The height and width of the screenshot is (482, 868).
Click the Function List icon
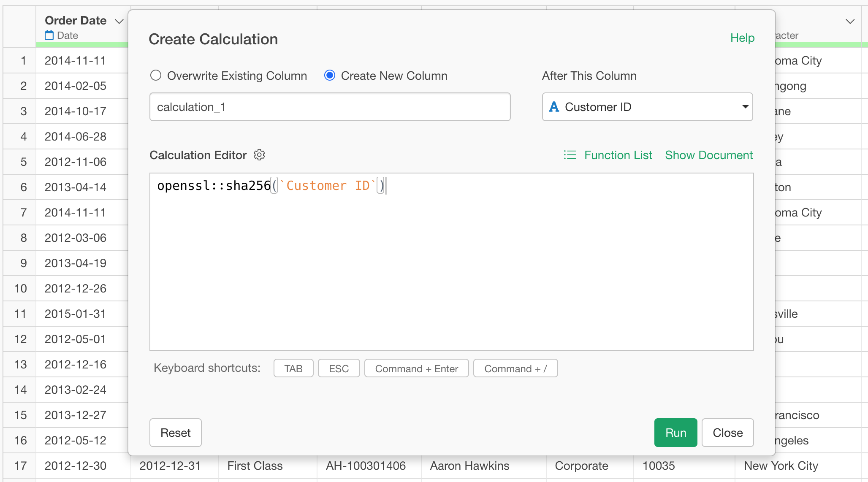[x=570, y=155]
